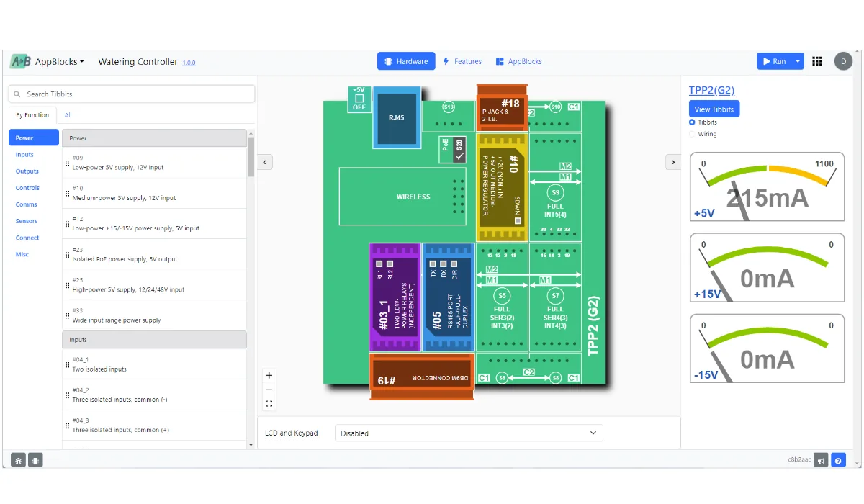Click the Run button
Screen dimensions: 864x504
(x=775, y=61)
